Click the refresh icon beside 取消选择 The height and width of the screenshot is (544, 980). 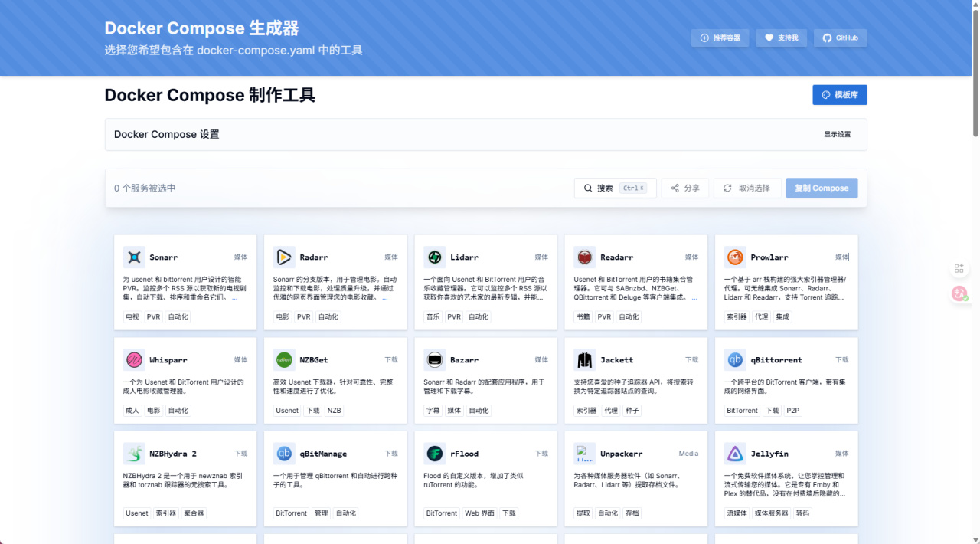point(727,188)
